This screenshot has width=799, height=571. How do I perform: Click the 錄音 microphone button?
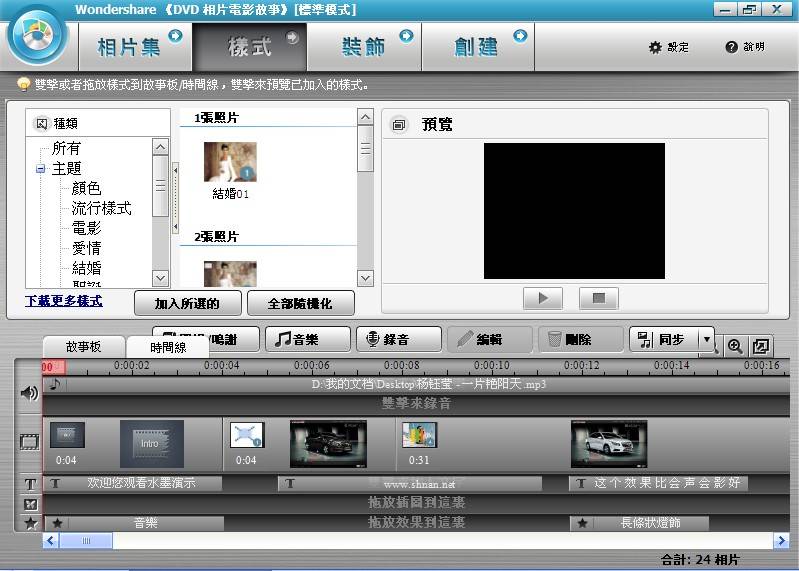(x=399, y=339)
